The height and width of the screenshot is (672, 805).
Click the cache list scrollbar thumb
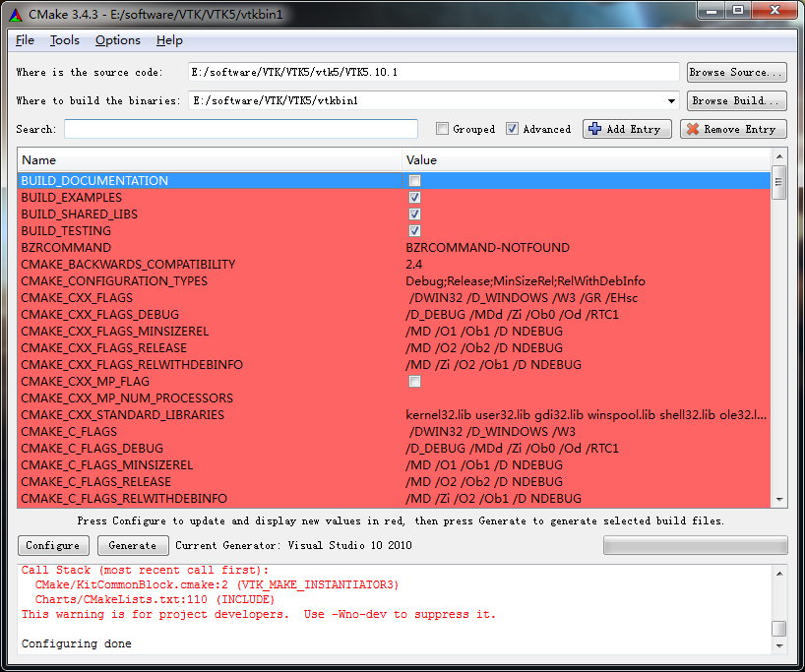click(x=778, y=182)
